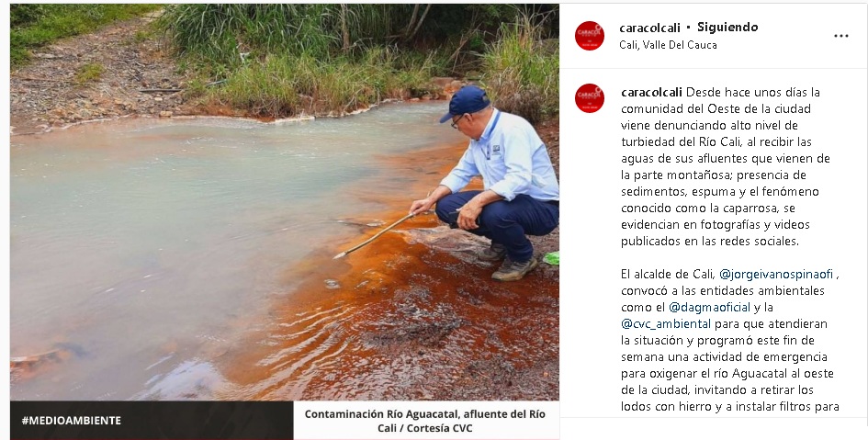Open the @jorgeivanospinaofi mention

[776, 275]
